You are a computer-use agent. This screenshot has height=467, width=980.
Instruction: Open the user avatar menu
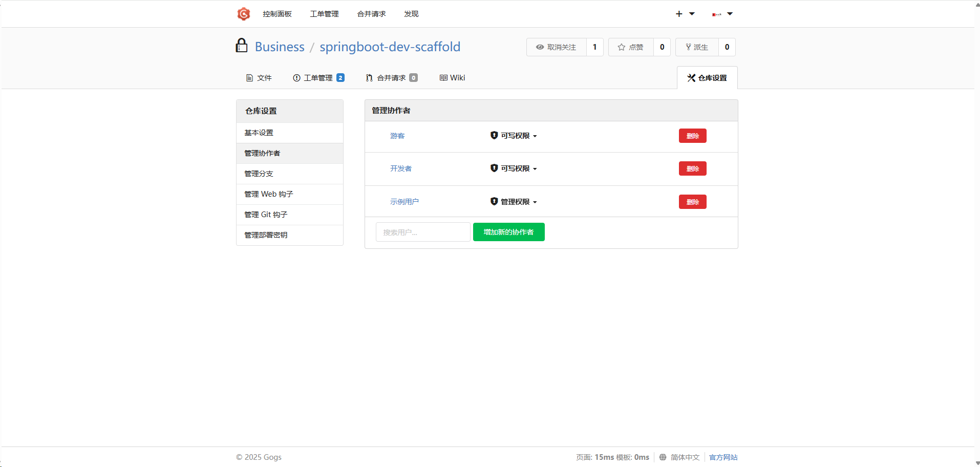point(722,14)
